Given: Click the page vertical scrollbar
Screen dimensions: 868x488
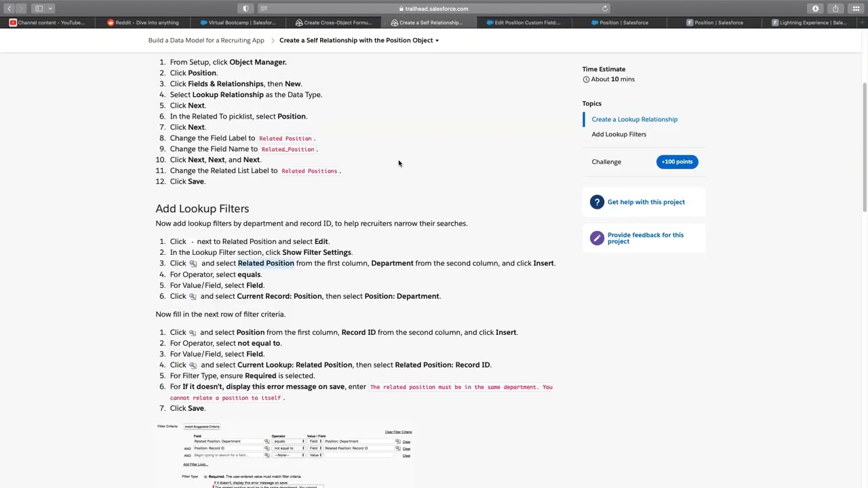Looking at the screenshot, I should coord(864,146).
